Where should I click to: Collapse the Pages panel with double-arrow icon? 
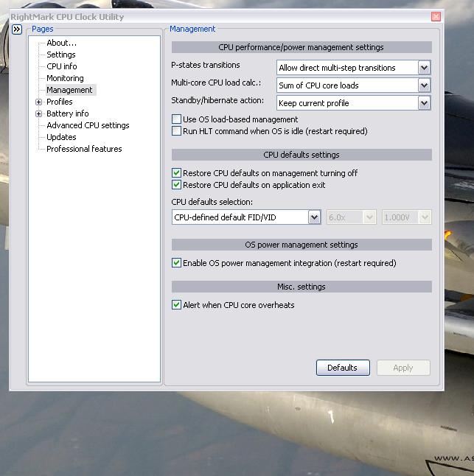coord(17,29)
